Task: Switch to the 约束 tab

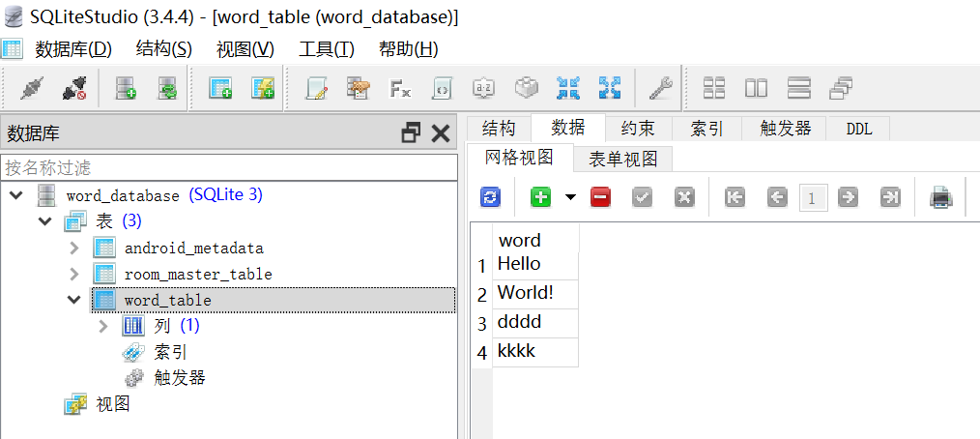Action: tap(638, 129)
